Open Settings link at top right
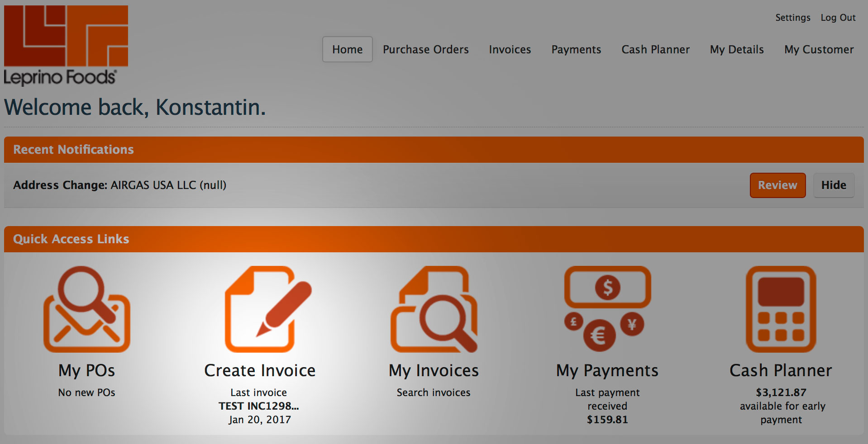The height and width of the screenshot is (444, 868). [x=793, y=18]
